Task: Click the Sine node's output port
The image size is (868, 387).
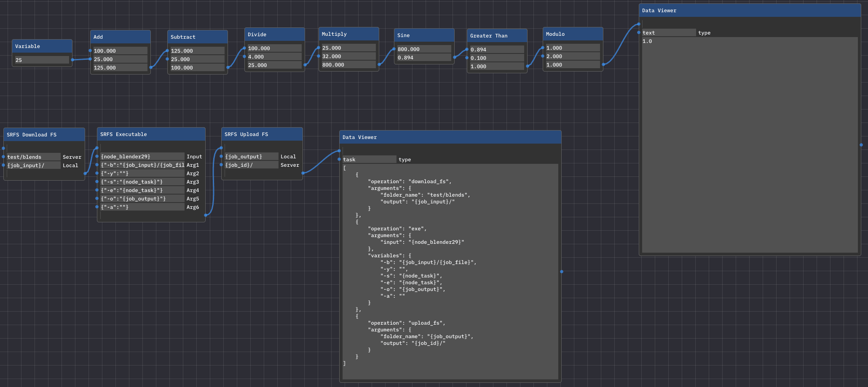Action: [454, 57]
